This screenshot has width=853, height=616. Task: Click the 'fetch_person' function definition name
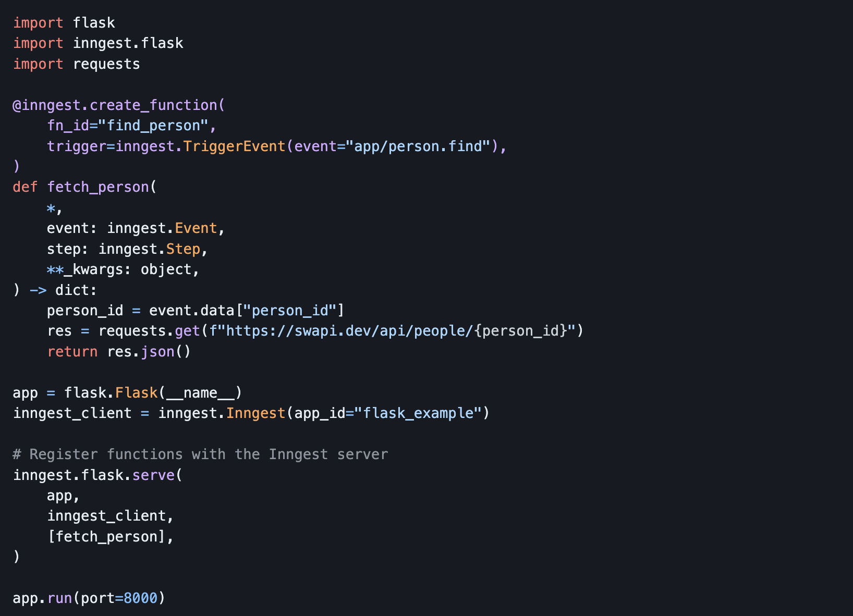98,187
